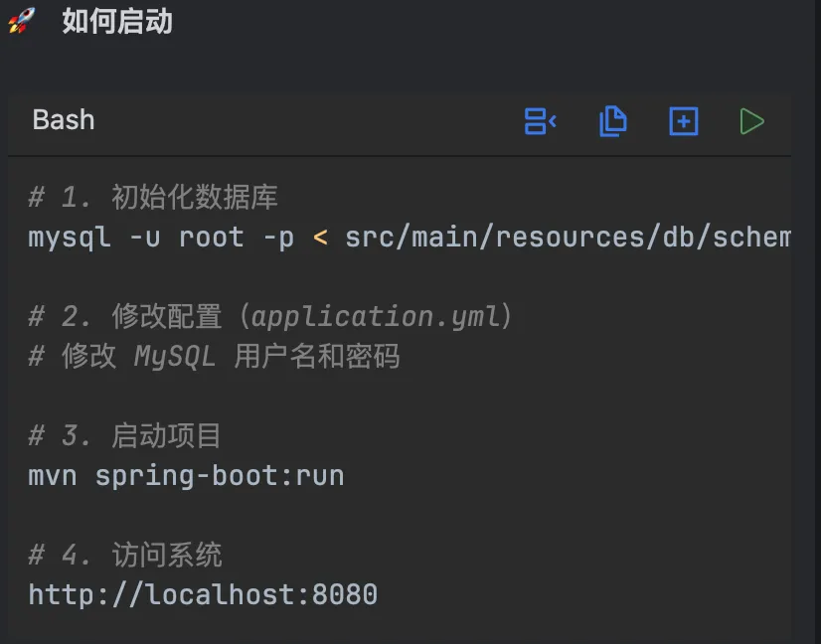Click the orange redirect operator

coord(320,238)
